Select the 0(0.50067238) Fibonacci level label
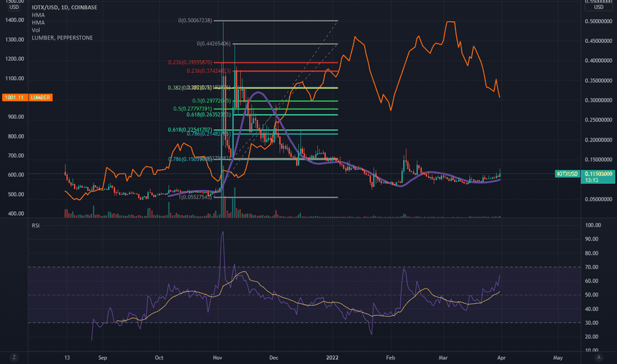617x364 pixels. (x=195, y=21)
